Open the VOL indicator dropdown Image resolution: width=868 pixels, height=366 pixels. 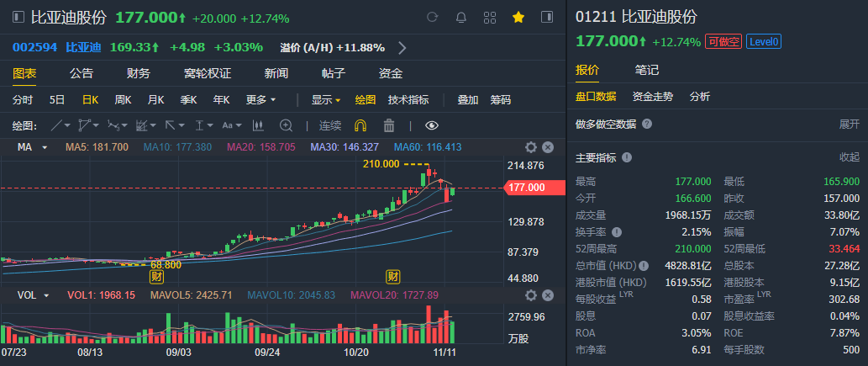pos(46,295)
